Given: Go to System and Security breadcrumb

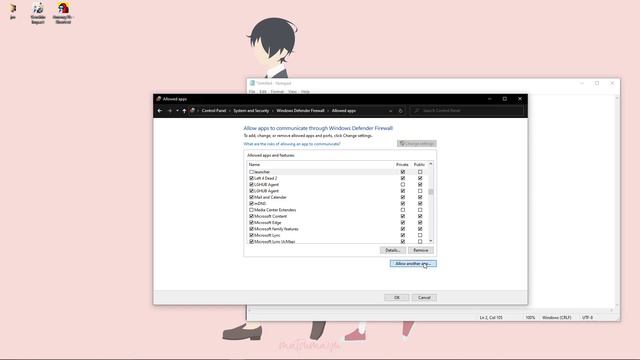Looking at the screenshot, I should (x=251, y=111).
